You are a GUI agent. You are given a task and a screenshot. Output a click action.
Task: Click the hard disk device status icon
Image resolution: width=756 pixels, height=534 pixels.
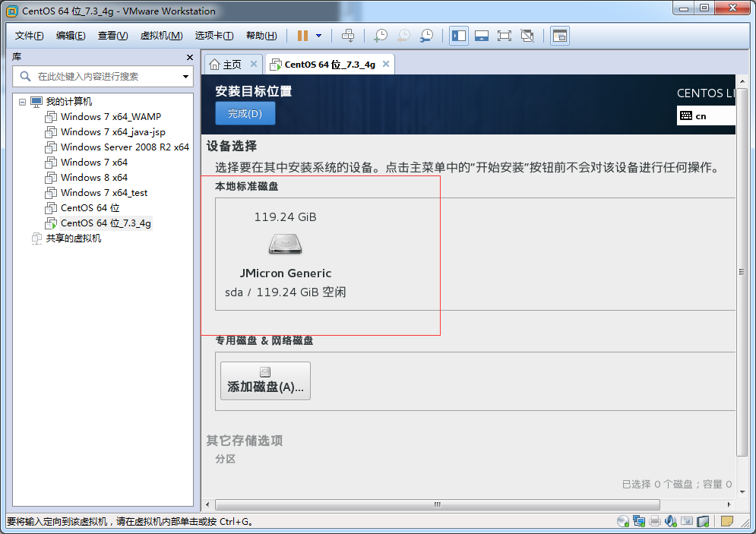coord(703,521)
